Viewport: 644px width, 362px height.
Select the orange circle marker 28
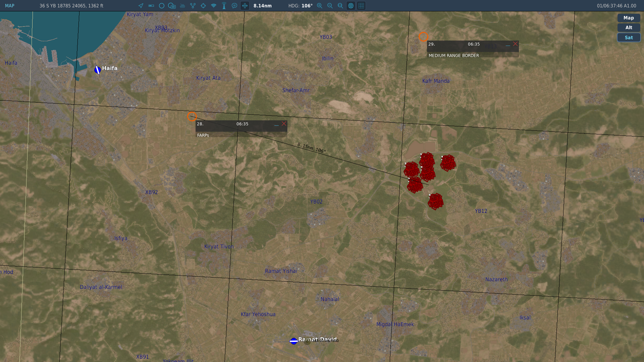[192, 116]
